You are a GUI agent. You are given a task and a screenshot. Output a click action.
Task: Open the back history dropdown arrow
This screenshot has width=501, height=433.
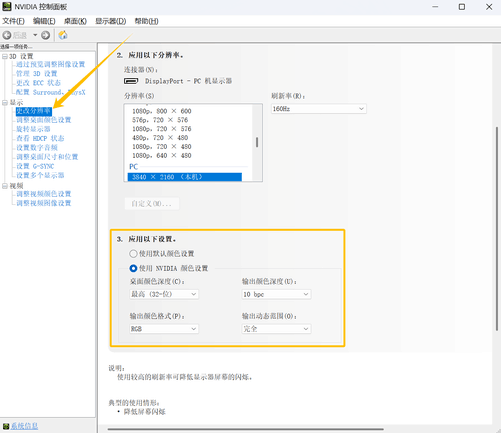coord(35,35)
